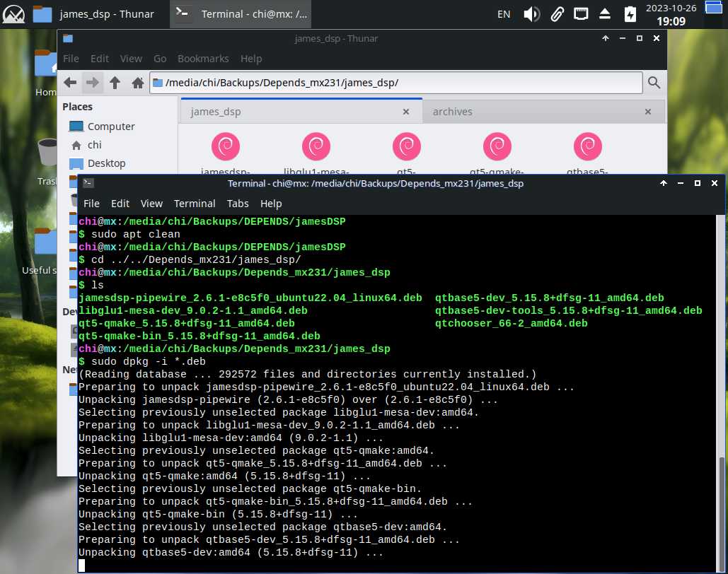This screenshot has height=574, width=728.
Task: Switch to the archives tab
Action: click(x=453, y=112)
